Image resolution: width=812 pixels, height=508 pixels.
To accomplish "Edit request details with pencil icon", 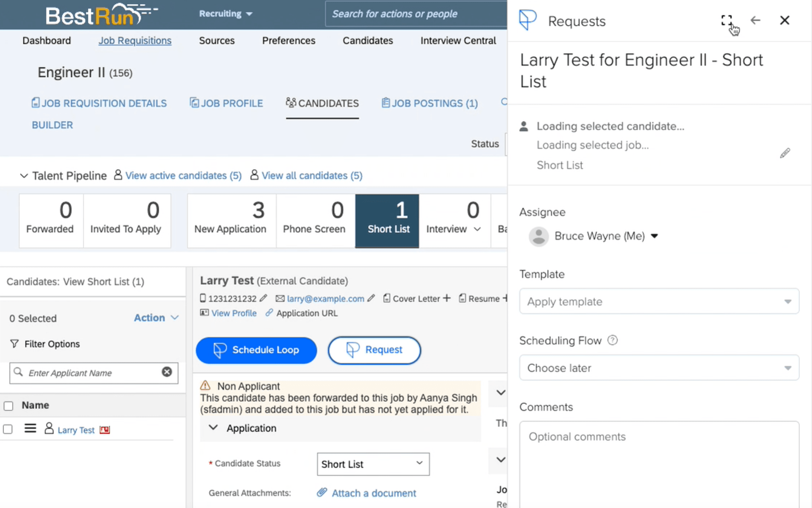I will (785, 153).
